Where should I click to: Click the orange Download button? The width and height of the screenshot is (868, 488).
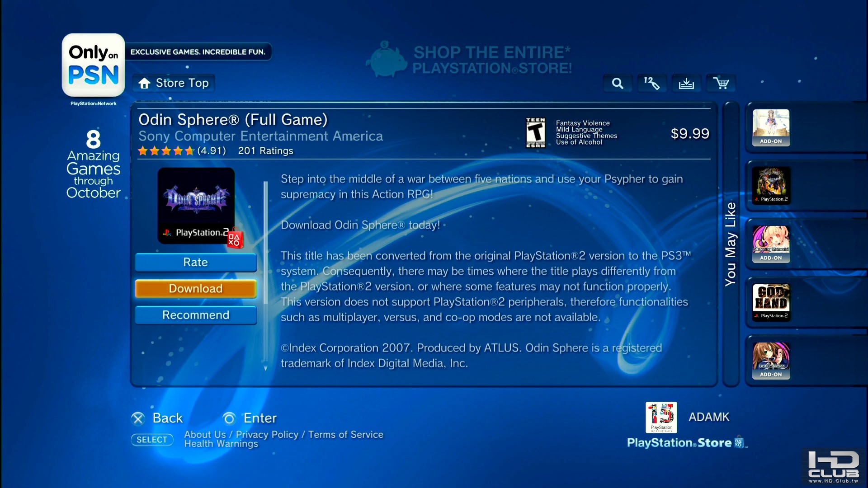point(196,289)
